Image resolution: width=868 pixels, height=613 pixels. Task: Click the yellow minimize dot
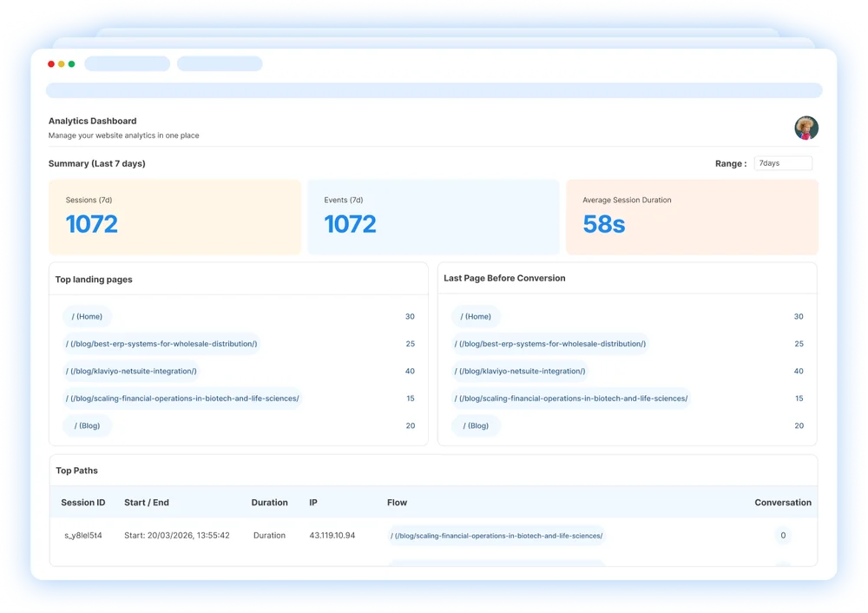pyautogui.click(x=62, y=64)
